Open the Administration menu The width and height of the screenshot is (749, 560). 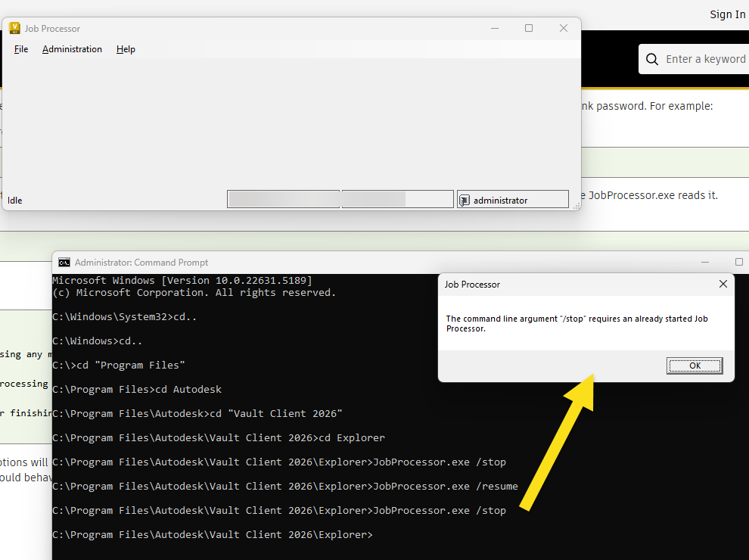click(72, 49)
